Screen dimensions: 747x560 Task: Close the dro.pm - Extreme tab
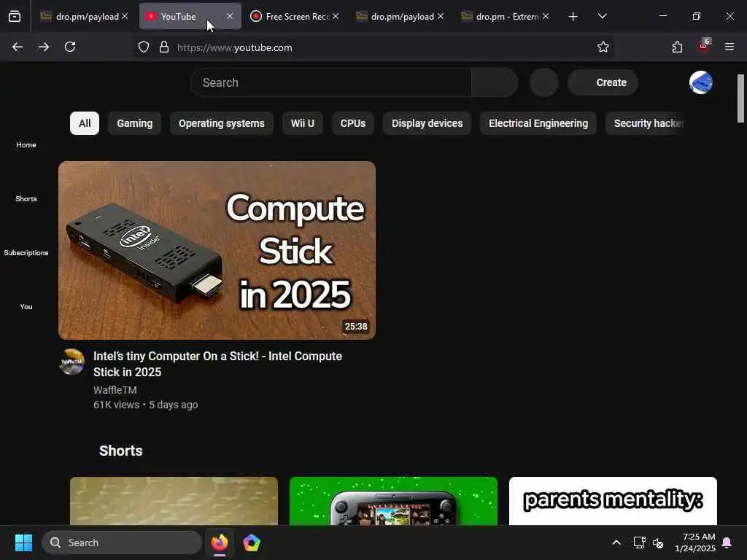[x=546, y=16]
